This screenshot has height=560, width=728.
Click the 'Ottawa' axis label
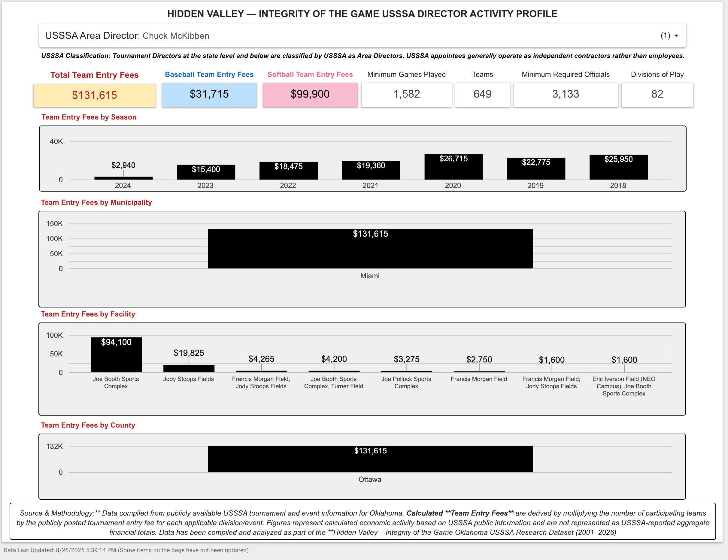[x=370, y=480]
